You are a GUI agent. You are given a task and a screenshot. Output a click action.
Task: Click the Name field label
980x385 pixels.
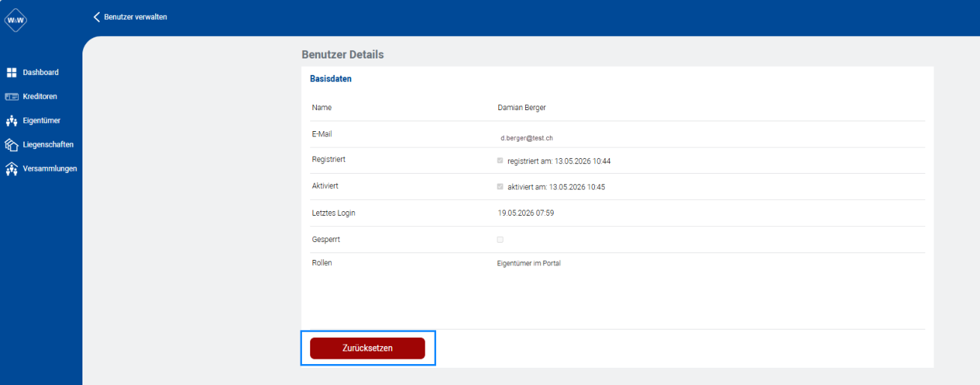[x=321, y=108]
